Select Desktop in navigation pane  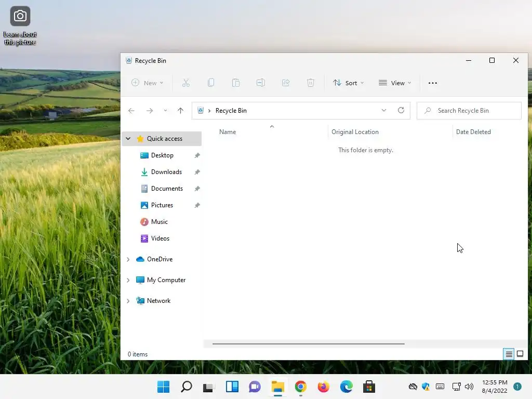click(x=162, y=155)
